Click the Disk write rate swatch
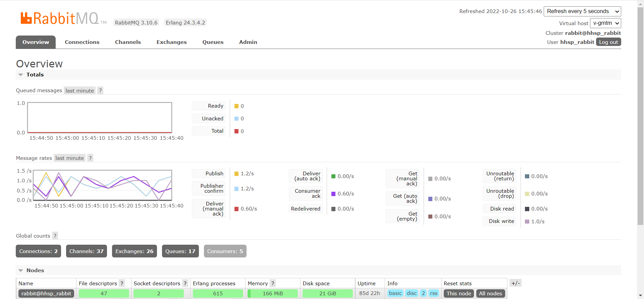Screen dimensions: 644x299 point(527,222)
